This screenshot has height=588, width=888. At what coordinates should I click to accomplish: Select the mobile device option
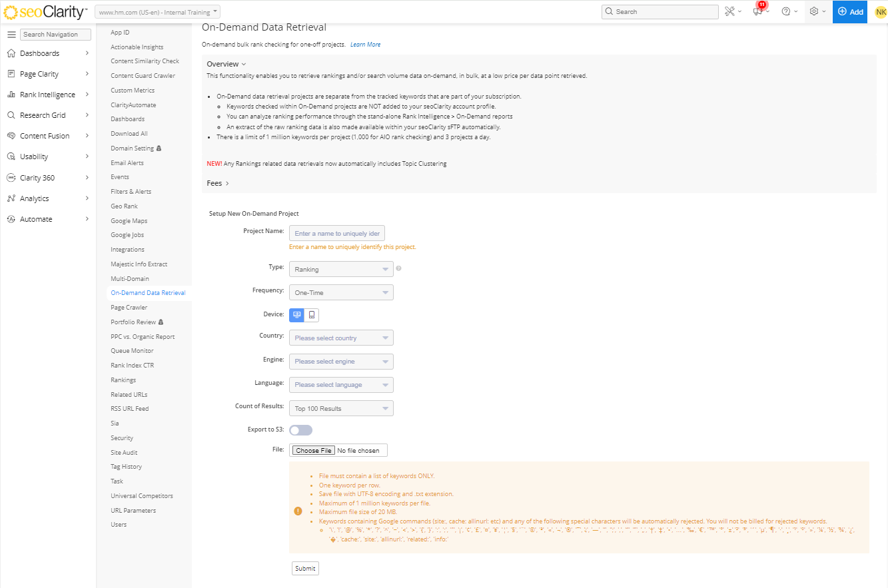[312, 315]
